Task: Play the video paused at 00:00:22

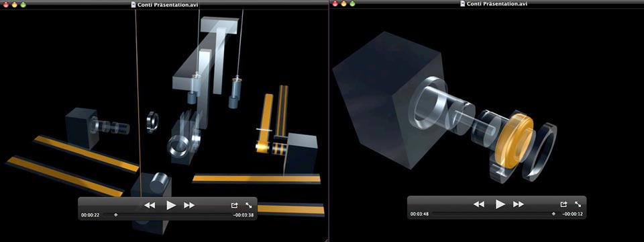Action: [x=171, y=205]
